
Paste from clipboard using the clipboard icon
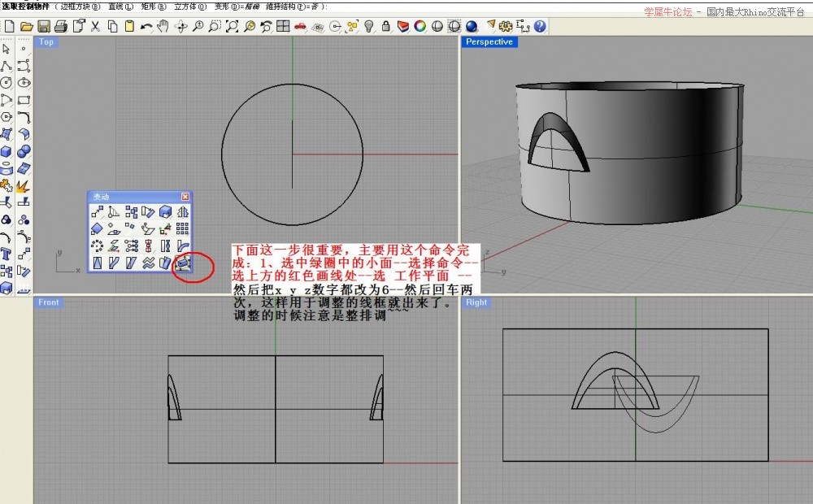pyautogui.click(x=129, y=27)
